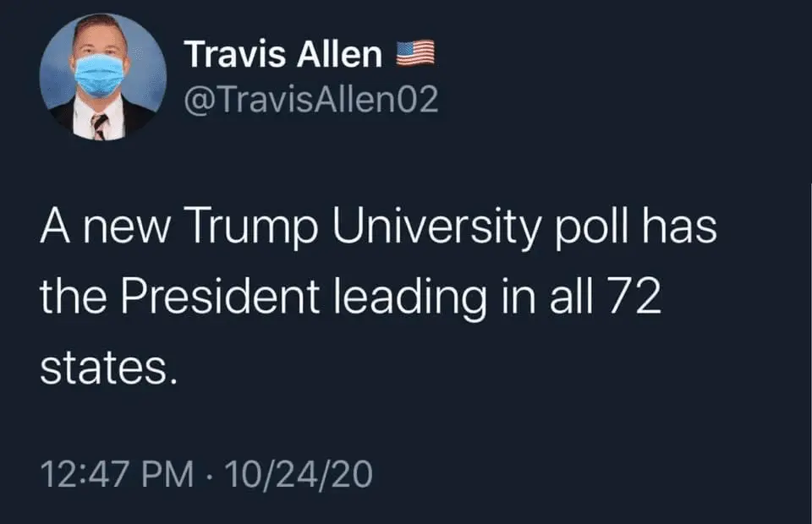This screenshot has height=524, width=812.
Task: Open the @TravisAllen02 handle link
Action: tap(311, 101)
